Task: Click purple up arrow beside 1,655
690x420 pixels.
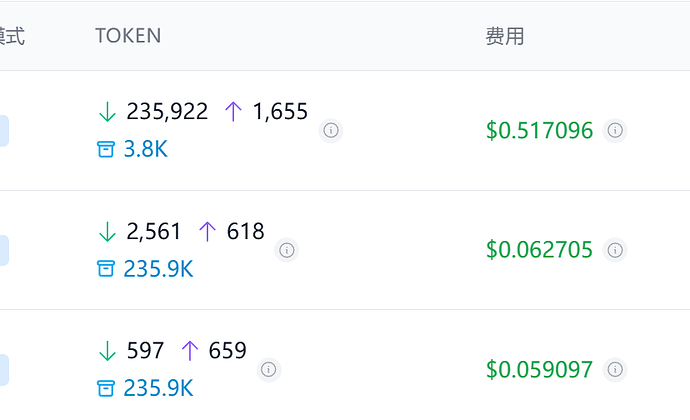Action: click(x=233, y=111)
